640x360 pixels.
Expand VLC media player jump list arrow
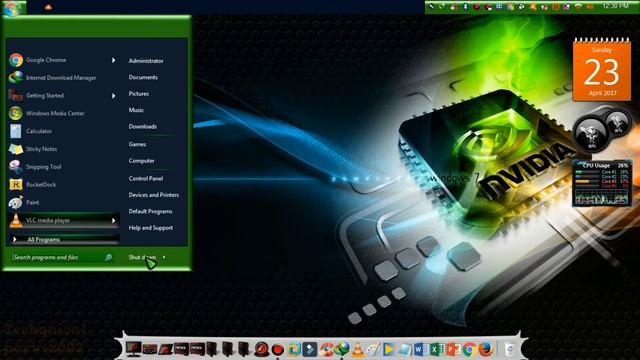pos(113,221)
